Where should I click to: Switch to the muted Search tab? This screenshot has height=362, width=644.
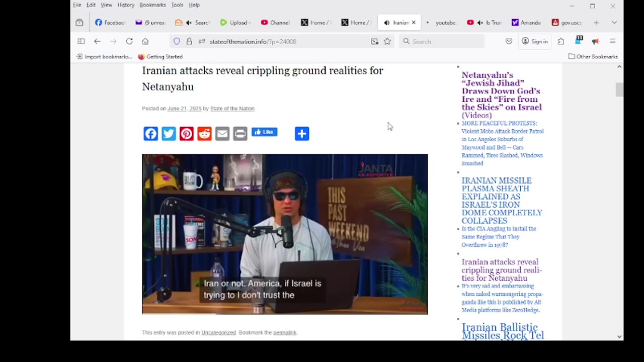(193, 23)
